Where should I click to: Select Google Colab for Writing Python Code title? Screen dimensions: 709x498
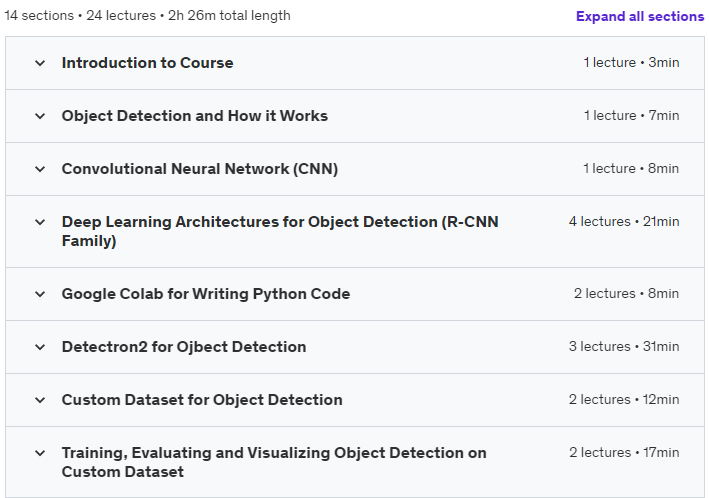[x=206, y=294]
